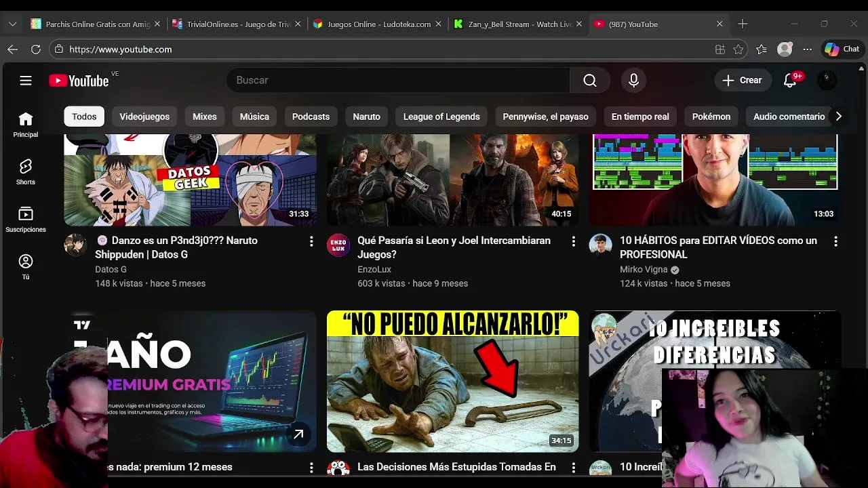Select the Música filter chip

pos(254,117)
